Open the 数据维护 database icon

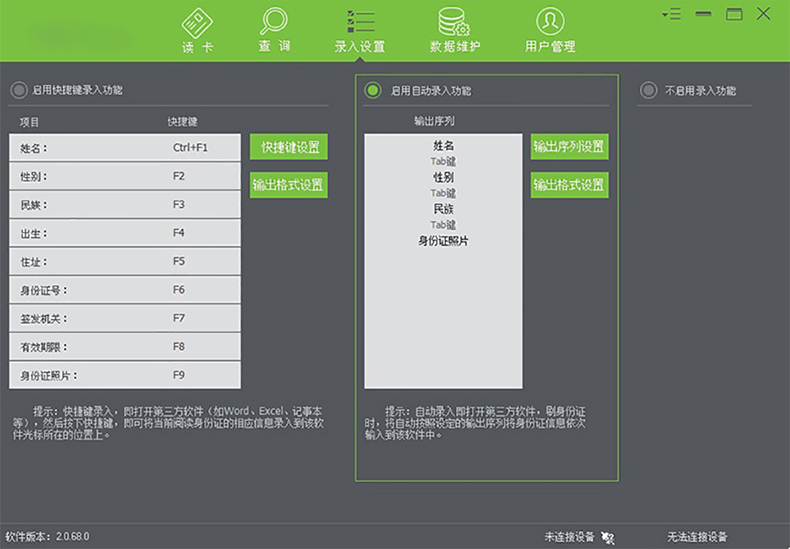tap(454, 22)
